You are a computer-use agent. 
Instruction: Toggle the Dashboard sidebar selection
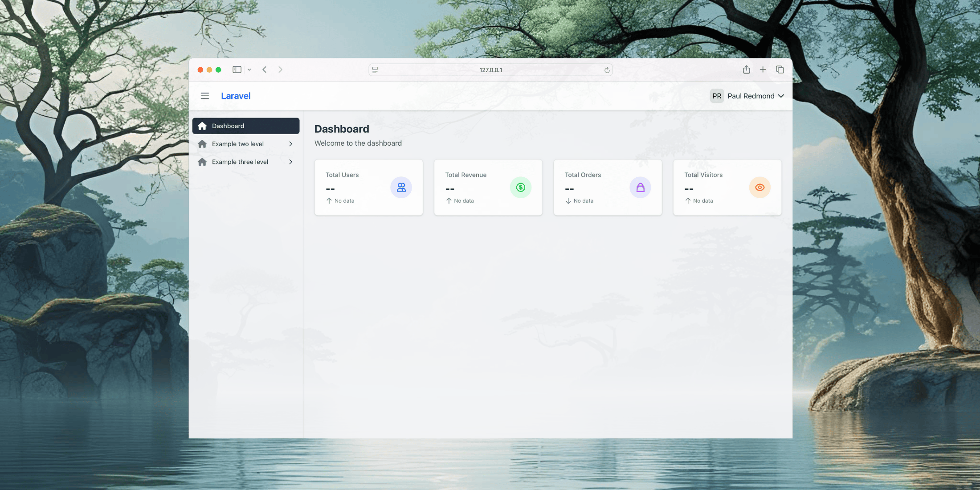click(x=245, y=126)
